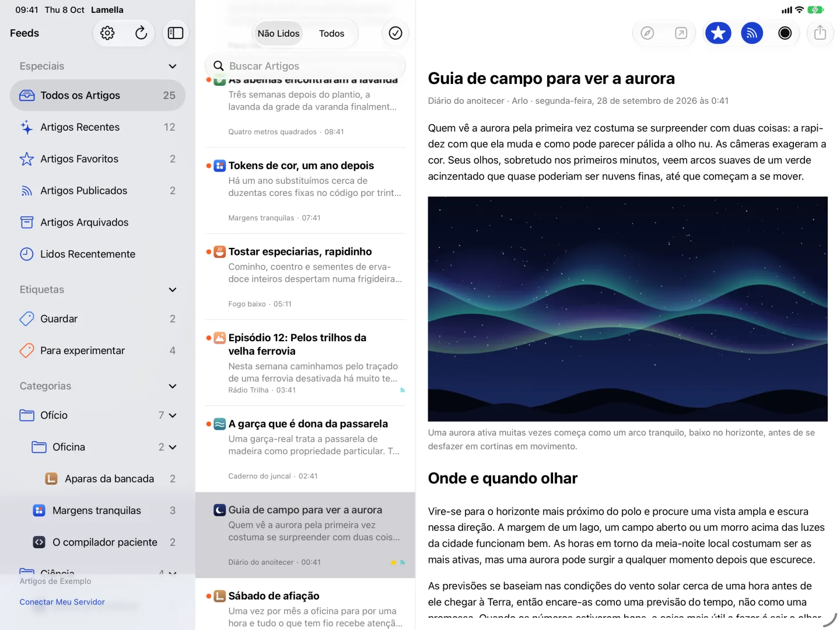Screen dimensions: 840x630
Task: Toggle the read/unread circle button
Action: tap(785, 33)
